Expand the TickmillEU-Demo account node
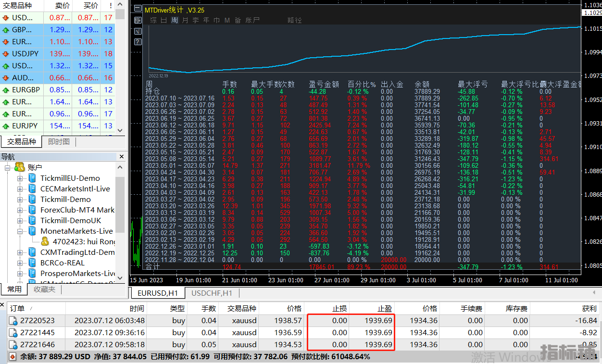This screenshot has width=602, height=364. click(20, 178)
